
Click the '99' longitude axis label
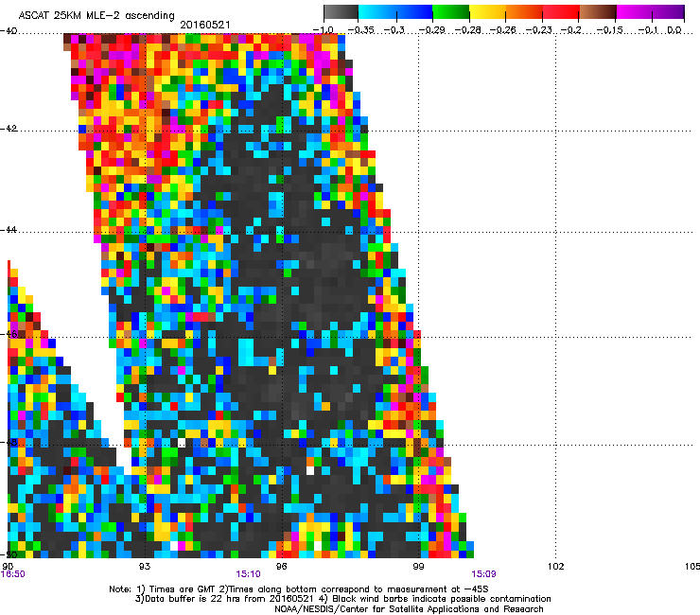(x=418, y=567)
